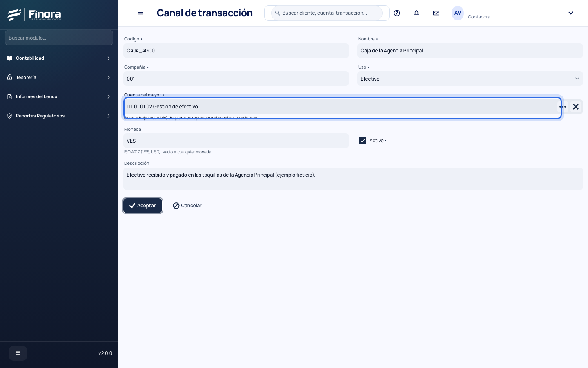The width and height of the screenshot is (588, 368).
Task: Click the Contabilidad book icon
Action: pyautogui.click(x=10, y=58)
